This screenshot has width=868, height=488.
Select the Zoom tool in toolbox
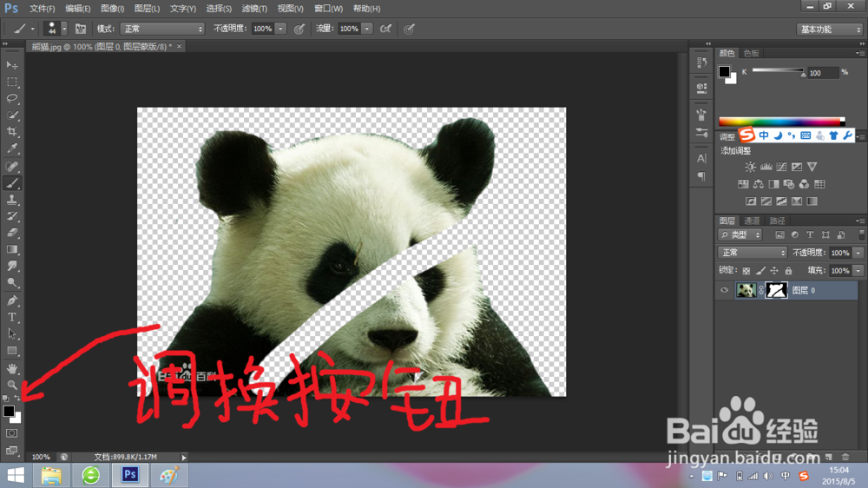click(12, 385)
